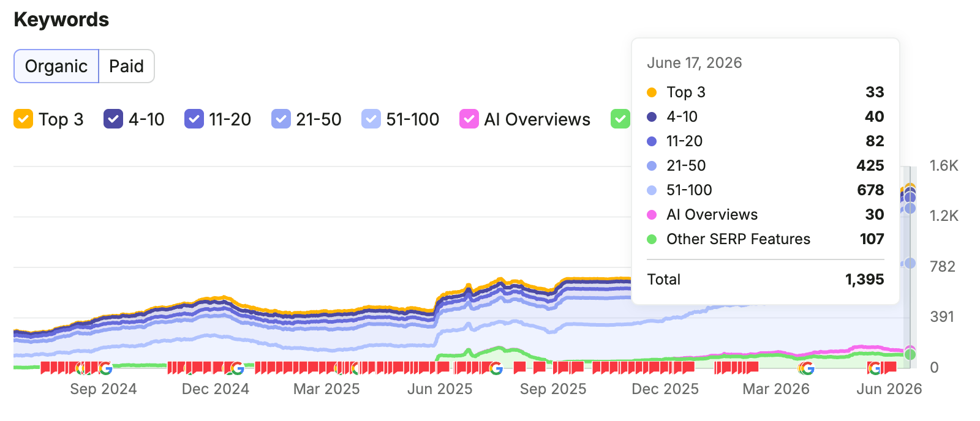Click the Google update marker after Jun 2025

tap(496, 368)
